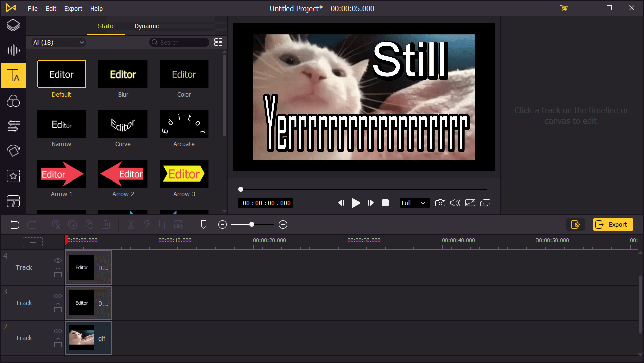The width and height of the screenshot is (644, 363).
Task: Open the Filters overlapping-circles panel
Action: tap(13, 101)
